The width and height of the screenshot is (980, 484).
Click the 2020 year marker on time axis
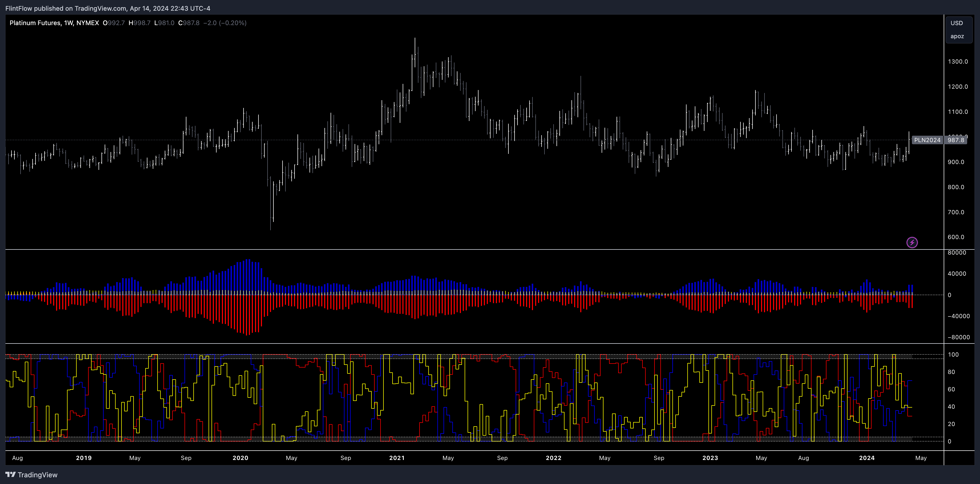coord(240,458)
